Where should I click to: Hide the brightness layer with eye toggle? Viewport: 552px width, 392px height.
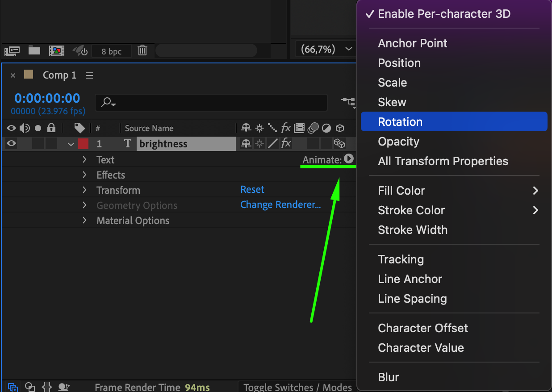(x=12, y=144)
